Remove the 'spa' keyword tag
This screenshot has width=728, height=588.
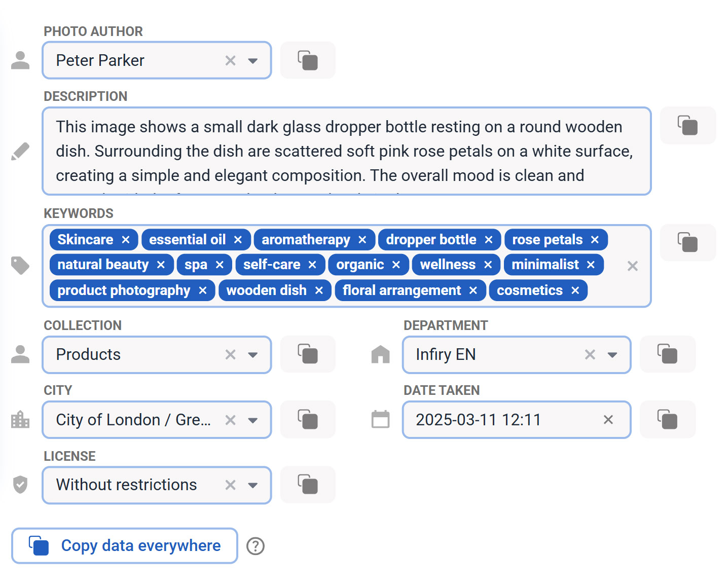tap(220, 265)
